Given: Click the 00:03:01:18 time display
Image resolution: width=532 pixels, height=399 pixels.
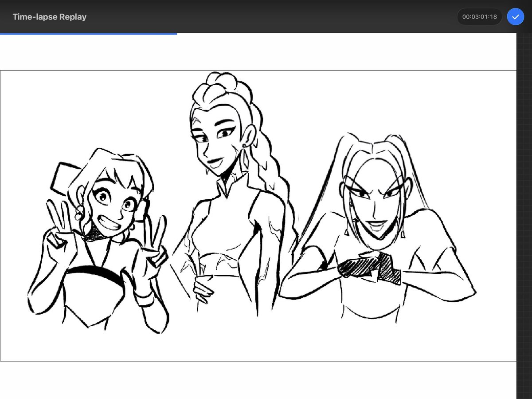Looking at the screenshot, I should tap(479, 17).
